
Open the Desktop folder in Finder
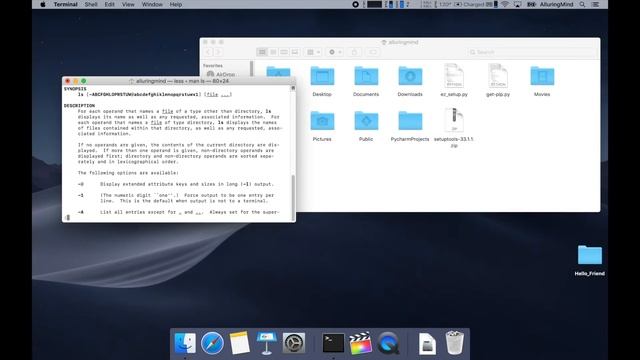tap(322, 76)
